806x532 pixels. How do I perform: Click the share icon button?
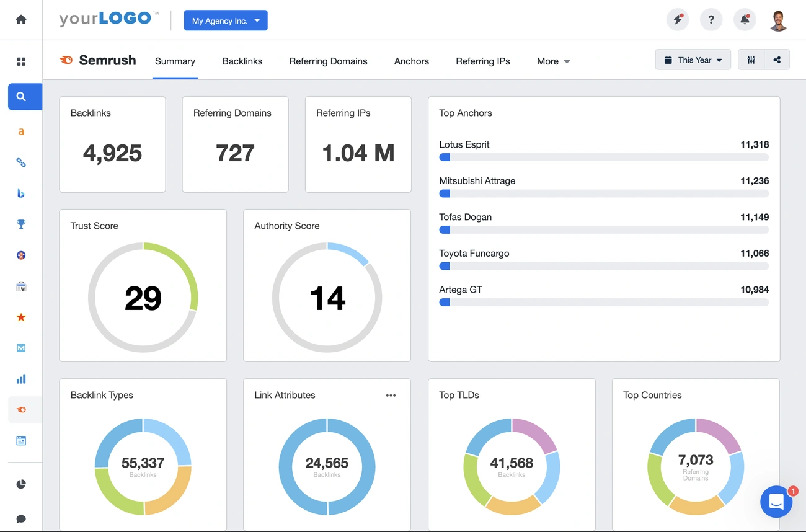777,60
